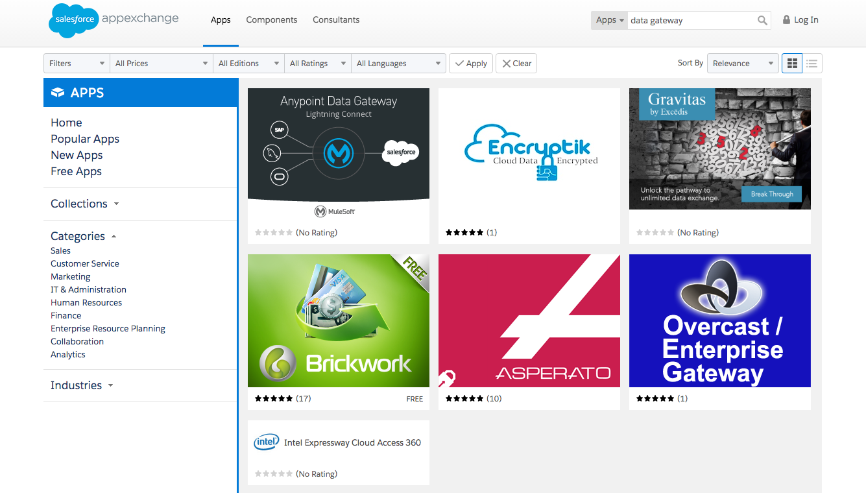Click the Salesforce cloud logo

point(73,20)
